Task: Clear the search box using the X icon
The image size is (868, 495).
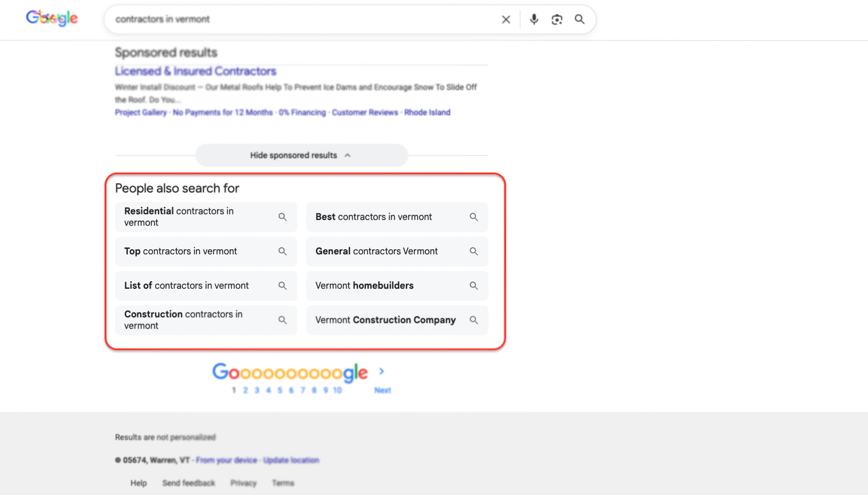Action: point(506,19)
